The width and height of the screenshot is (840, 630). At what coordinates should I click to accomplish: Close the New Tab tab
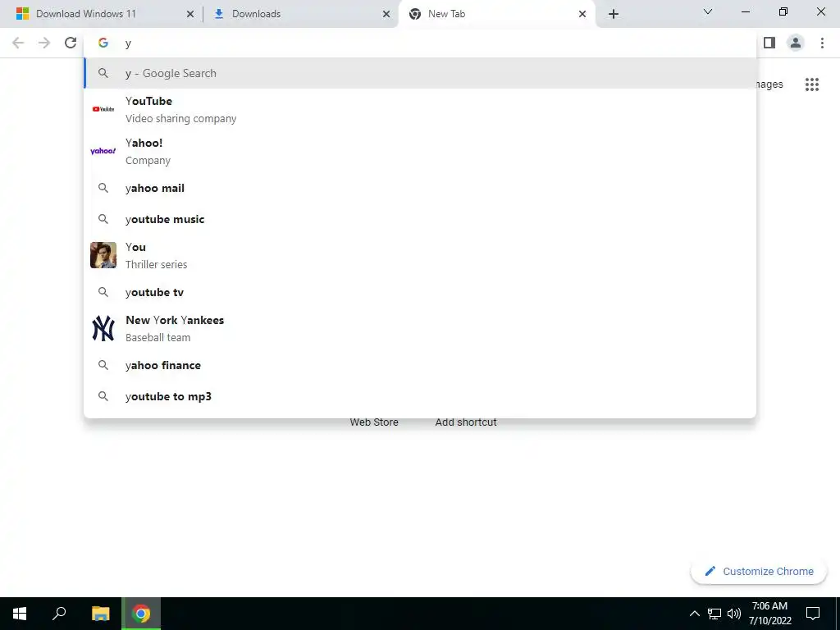582,14
